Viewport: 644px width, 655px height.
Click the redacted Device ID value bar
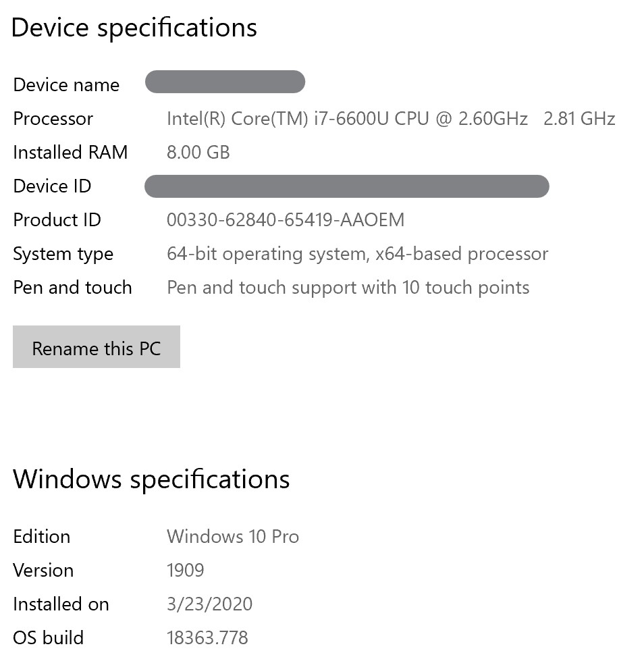tap(346, 186)
